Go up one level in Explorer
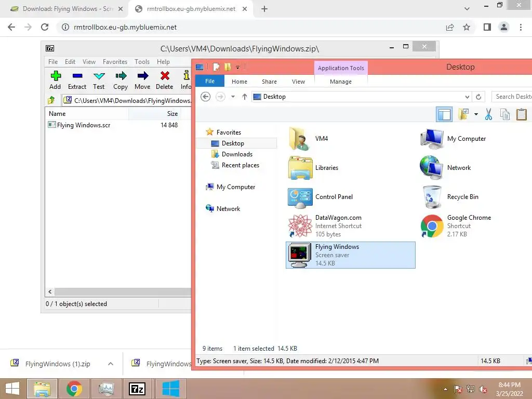Screen dimensions: 532x399 point(244,97)
